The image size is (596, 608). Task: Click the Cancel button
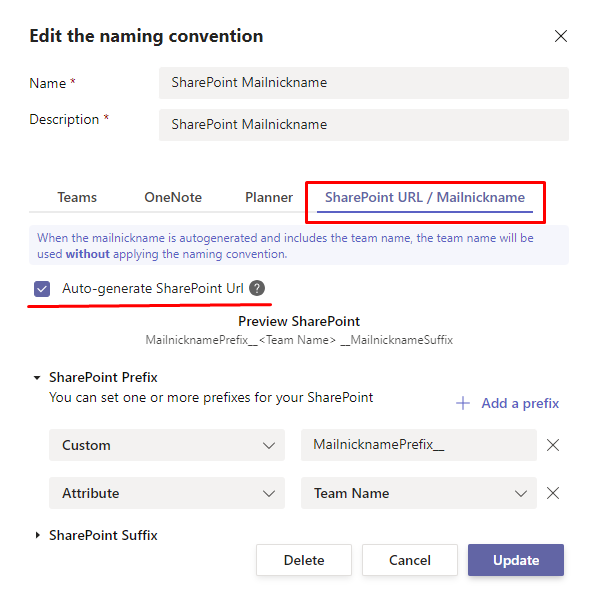(x=410, y=560)
